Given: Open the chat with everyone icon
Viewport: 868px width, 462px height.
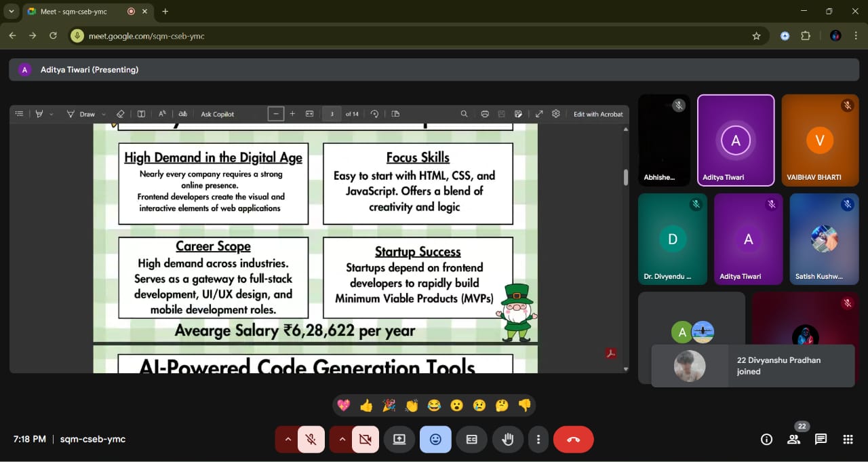Looking at the screenshot, I should coord(821,440).
